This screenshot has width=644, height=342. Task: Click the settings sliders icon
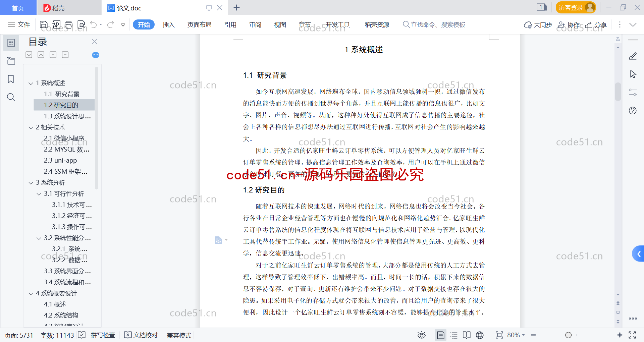[633, 92]
